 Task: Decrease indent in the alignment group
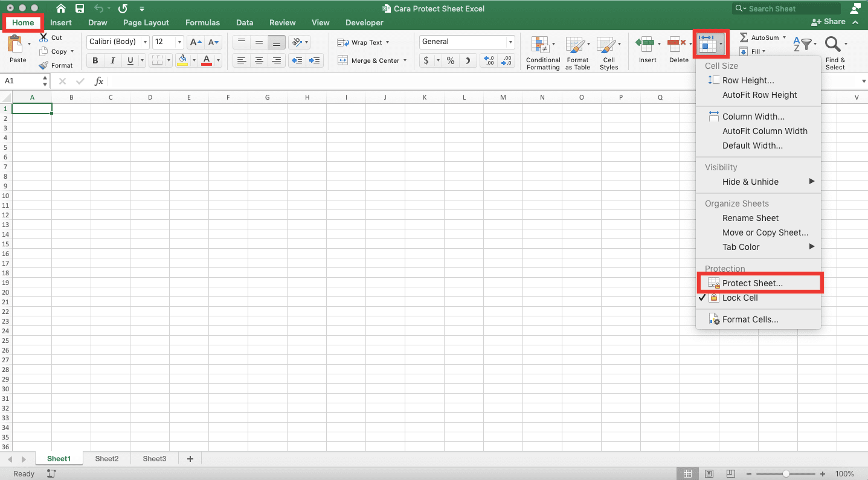[x=297, y=60]
